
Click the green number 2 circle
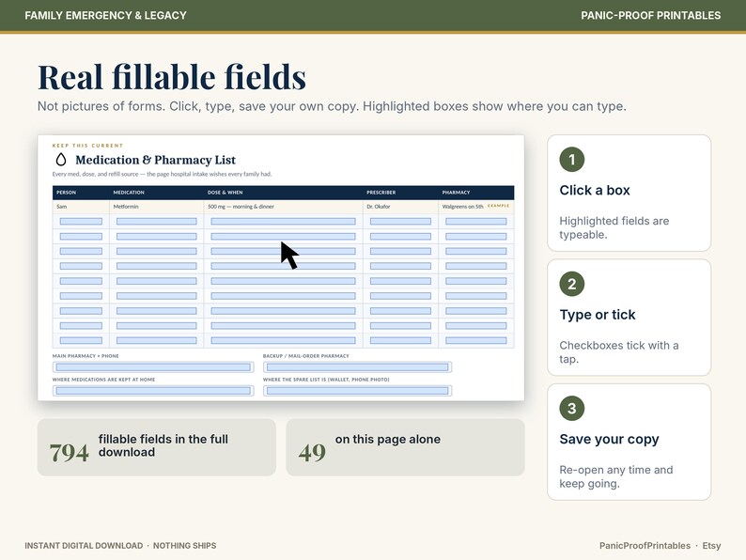[x=572, y=284]
